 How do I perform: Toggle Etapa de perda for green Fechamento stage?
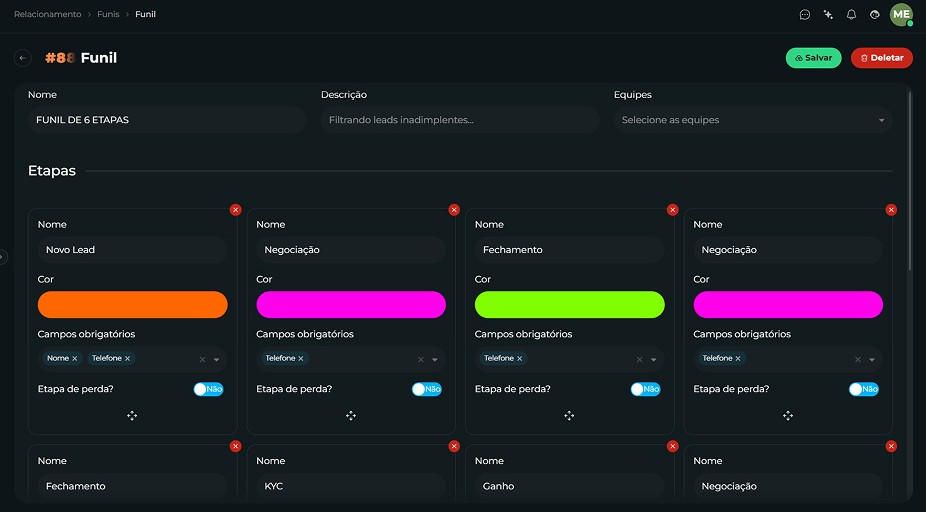click(645, 389)
